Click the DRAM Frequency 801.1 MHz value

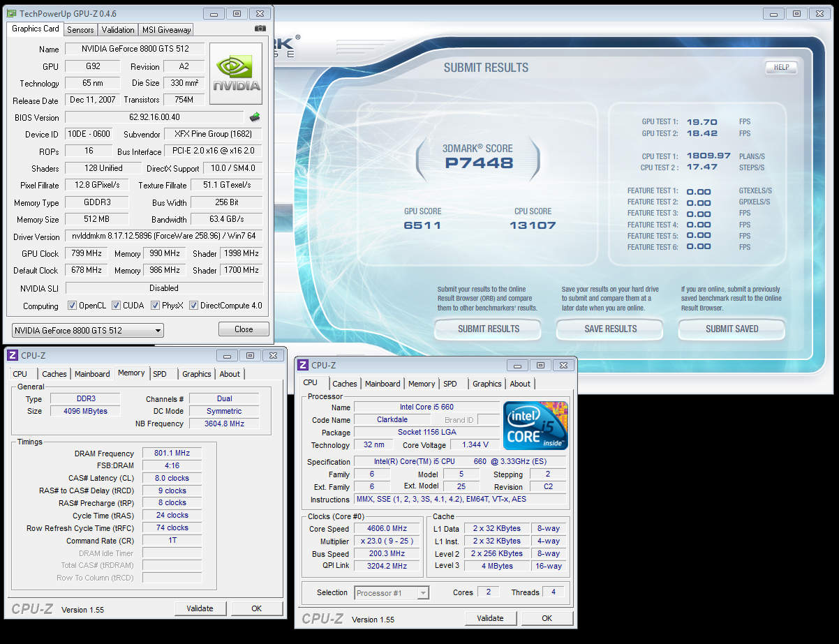click(172, 454)
